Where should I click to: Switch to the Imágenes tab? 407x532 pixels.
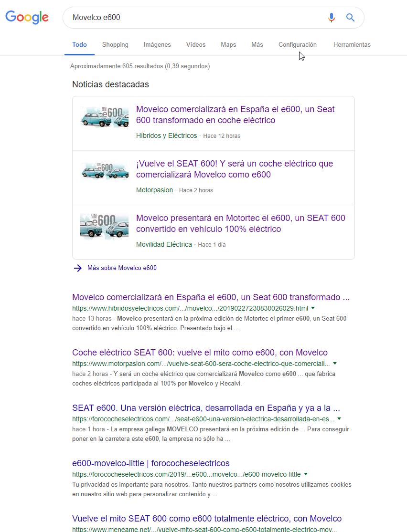pyautogui.click(x=157, y=44)
